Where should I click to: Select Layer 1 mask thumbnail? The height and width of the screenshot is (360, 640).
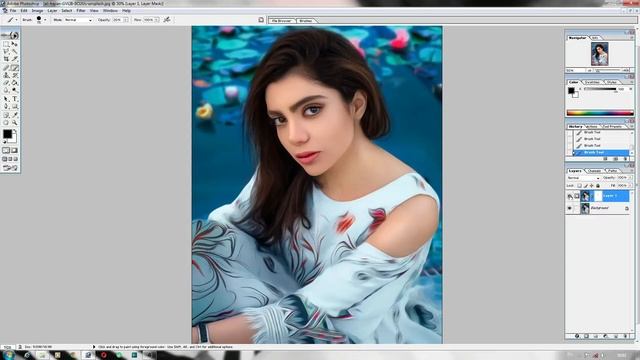tap(598, 196)
